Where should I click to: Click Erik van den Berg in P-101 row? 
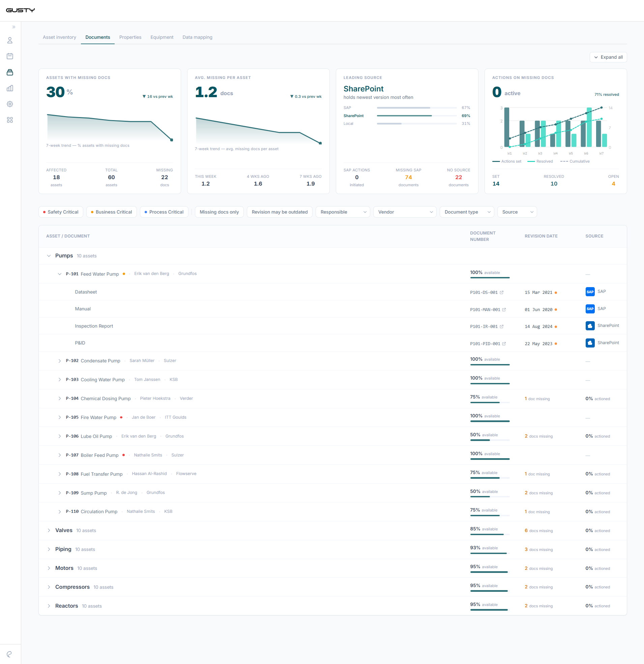151,274
